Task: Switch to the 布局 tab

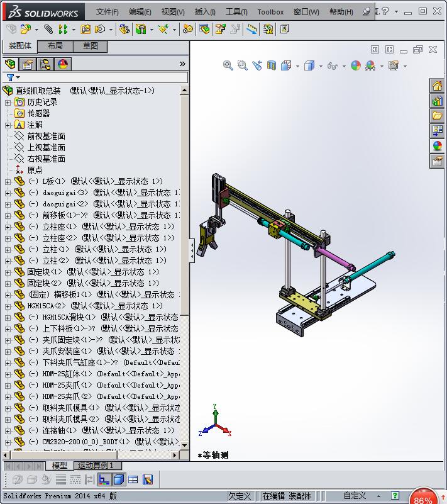Action: pyautogui.click(x=55, y=47)
